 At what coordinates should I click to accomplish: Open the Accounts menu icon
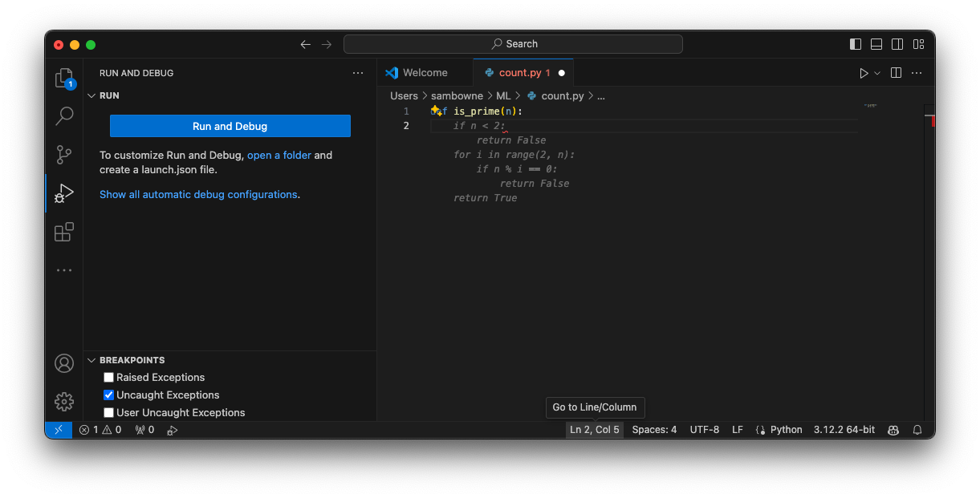64,363
